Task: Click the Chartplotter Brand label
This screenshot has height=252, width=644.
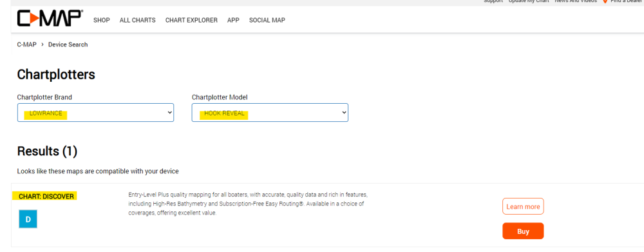Action: pyautogui.click(x=44, y=97)
